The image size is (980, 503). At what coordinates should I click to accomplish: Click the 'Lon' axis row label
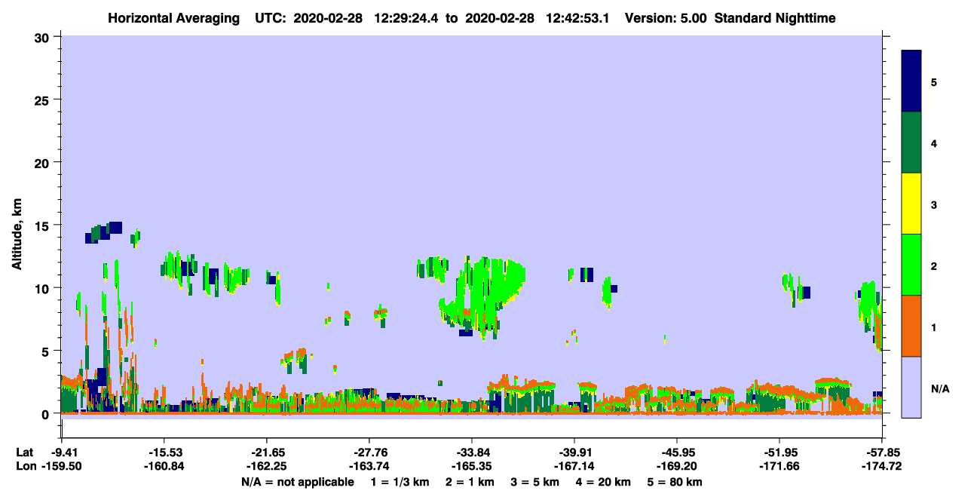point(25,467)
